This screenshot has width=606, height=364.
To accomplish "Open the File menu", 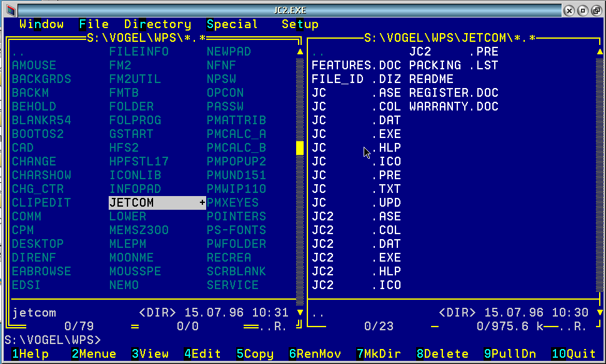I will (94, 24).
